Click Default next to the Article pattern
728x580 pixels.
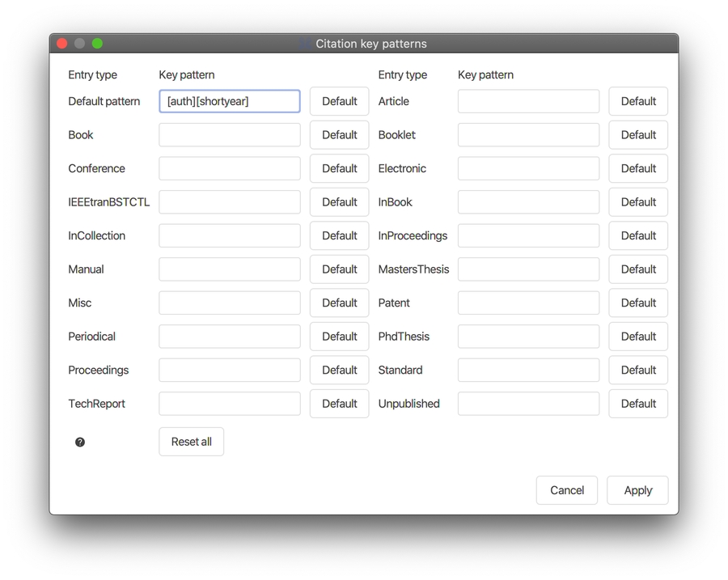pos(637,101)
